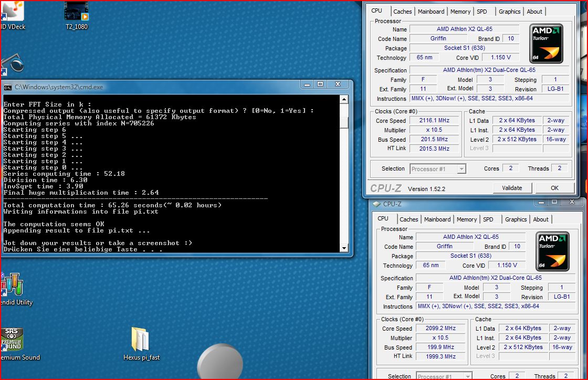The width and height of the screenshot is (588, 380).
Task: Expand Processor #1 selection dropdown lower CPU-Z
Action: pos(468,376)
